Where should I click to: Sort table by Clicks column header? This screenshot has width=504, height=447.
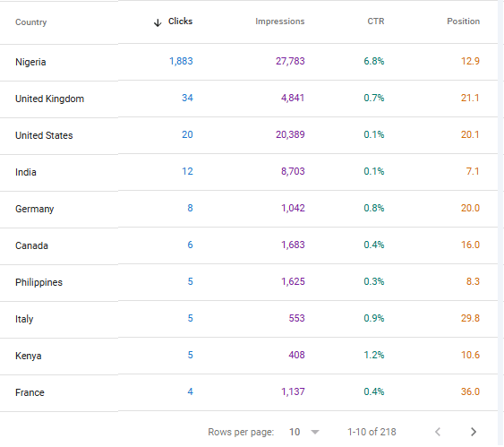click(180, 21)
